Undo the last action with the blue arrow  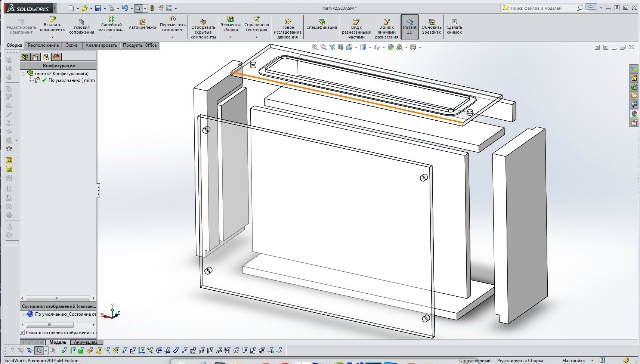[x=125, y=8]
